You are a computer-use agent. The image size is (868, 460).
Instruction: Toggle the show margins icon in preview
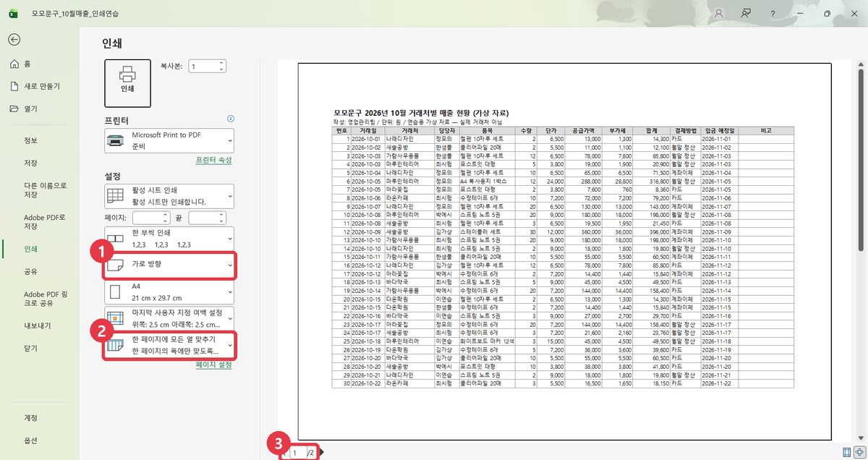(x=847, y=452)
